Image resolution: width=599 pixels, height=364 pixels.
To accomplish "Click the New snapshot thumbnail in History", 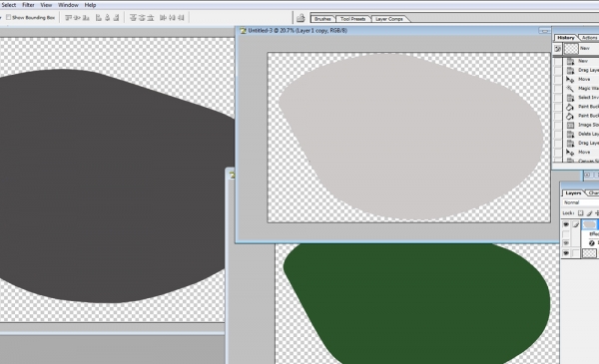I will [571, 49].
